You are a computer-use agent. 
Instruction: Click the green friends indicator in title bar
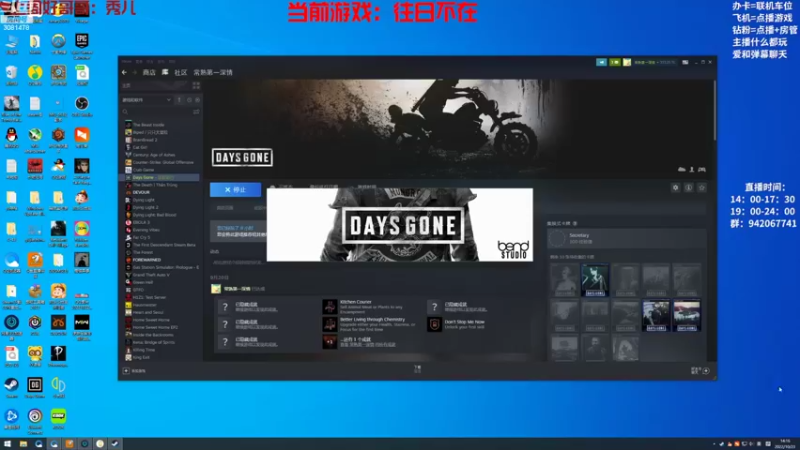[x=615, y=62]
